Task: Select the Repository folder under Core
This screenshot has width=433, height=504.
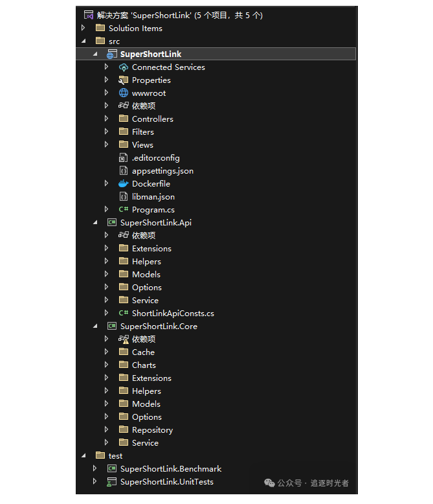Action: tap(152, 430)
